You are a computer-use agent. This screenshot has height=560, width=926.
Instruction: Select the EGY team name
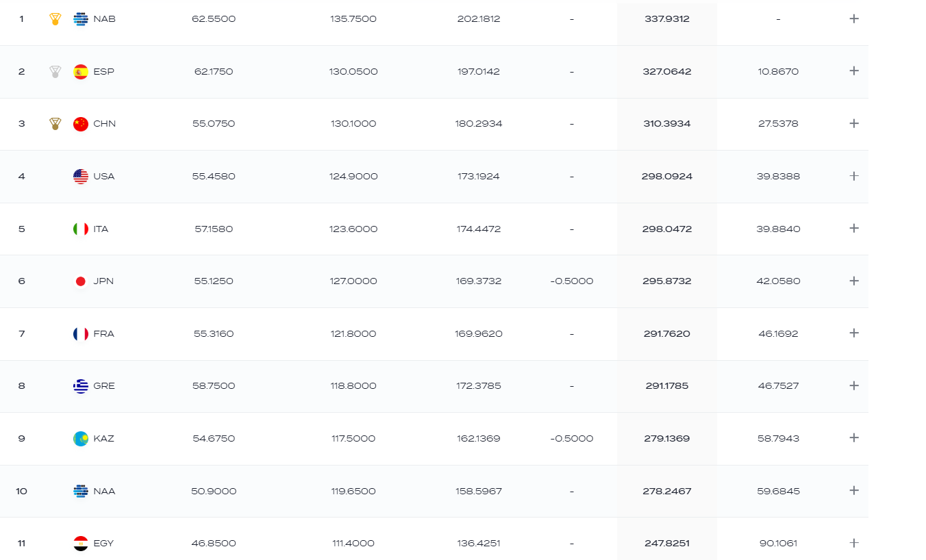pyautogui.click(x=103, y=544)
